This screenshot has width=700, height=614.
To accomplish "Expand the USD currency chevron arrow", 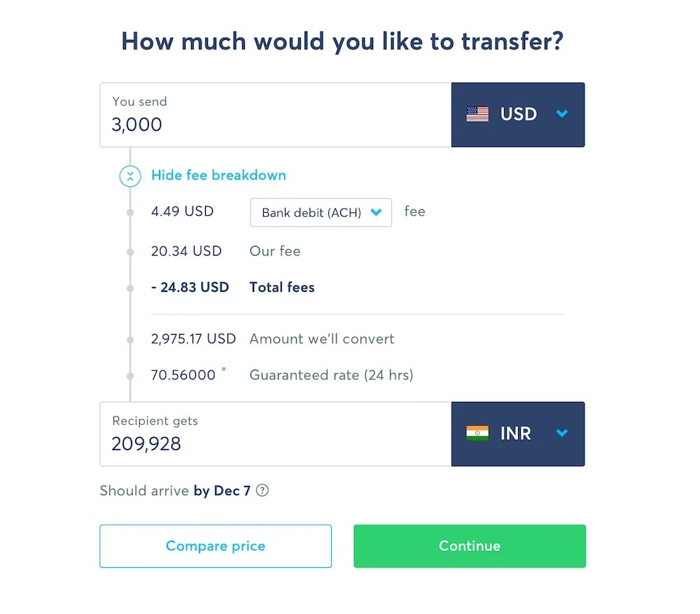I will point(561,114).
